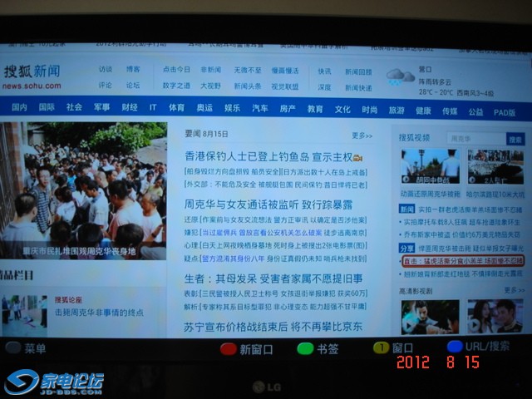Viewport: 532px width, 399px height.
Task: Open the 旅游 navigation tab
Action: tap(397, 111)
